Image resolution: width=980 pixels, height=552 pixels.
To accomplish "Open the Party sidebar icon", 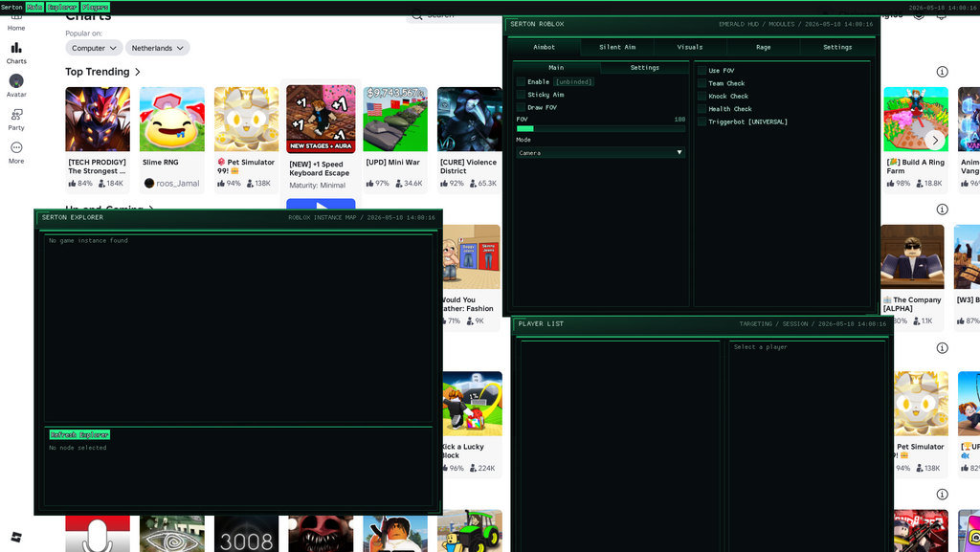I will 16,114.
